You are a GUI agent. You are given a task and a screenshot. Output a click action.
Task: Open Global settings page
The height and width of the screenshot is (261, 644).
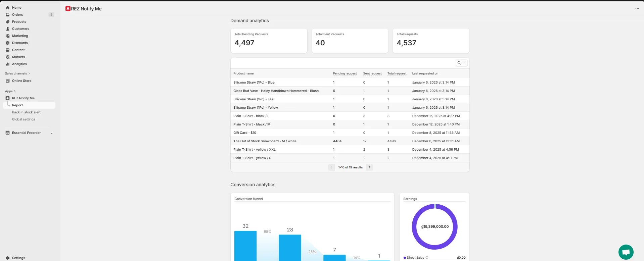click(24, 119)
